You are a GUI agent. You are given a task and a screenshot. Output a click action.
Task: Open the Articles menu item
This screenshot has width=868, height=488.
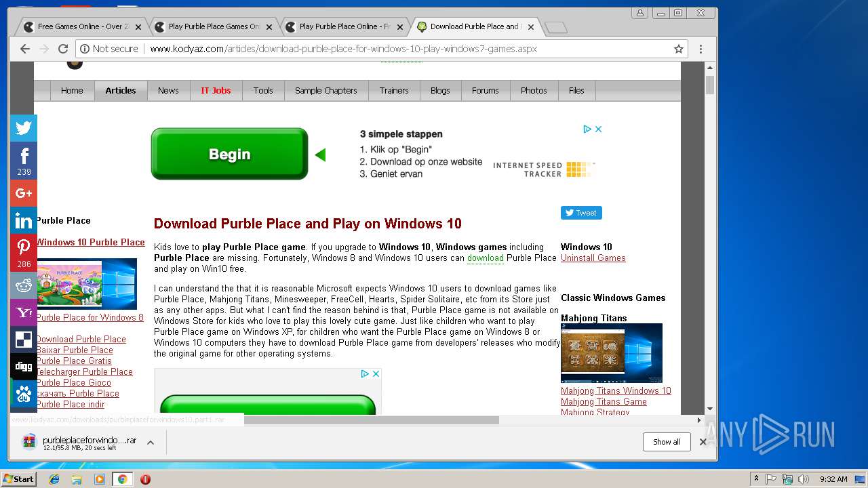pyautogui.click(x=121, y=91)
